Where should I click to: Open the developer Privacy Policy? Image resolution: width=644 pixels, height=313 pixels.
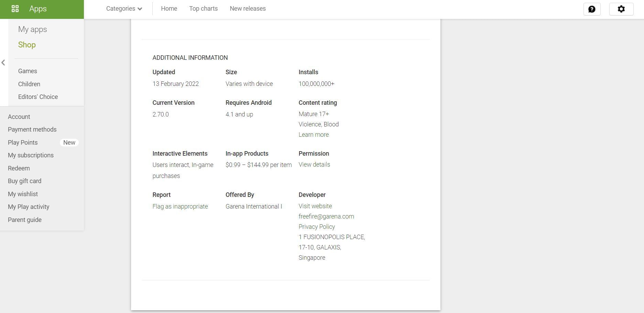coord(316,227)
